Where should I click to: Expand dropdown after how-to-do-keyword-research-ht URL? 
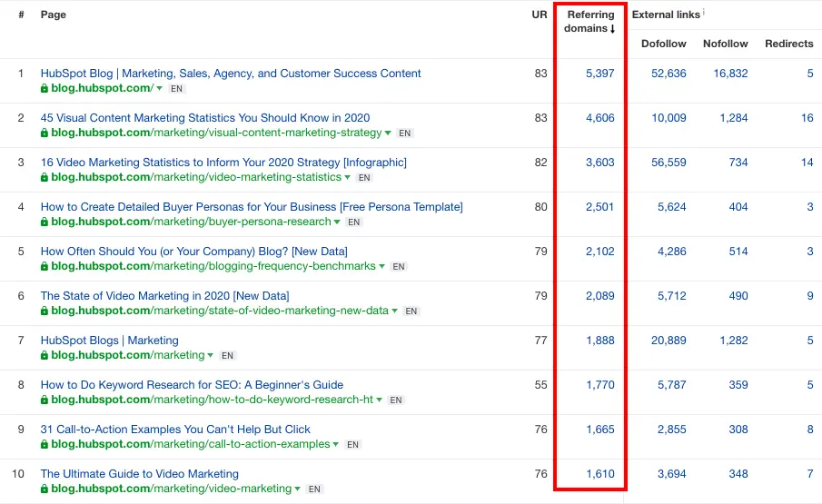(x=379, y=400)
